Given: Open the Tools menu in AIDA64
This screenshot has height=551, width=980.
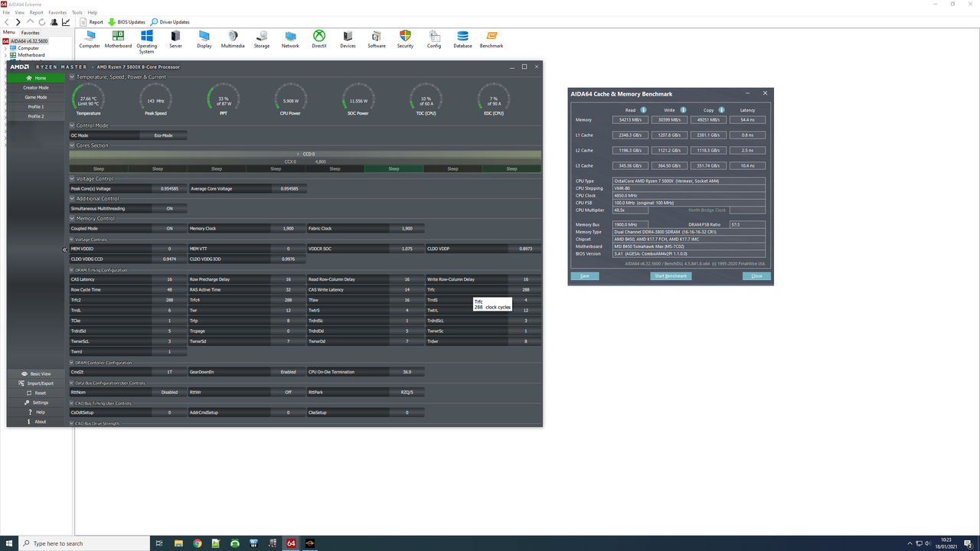Looking at the screenshot, I should pos(77,13).
